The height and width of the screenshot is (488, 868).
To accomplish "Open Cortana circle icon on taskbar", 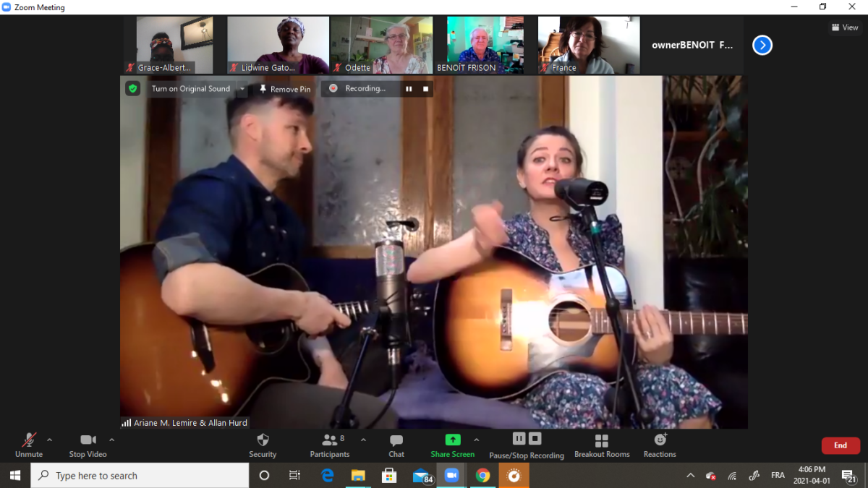I will [x=264, y=476].
